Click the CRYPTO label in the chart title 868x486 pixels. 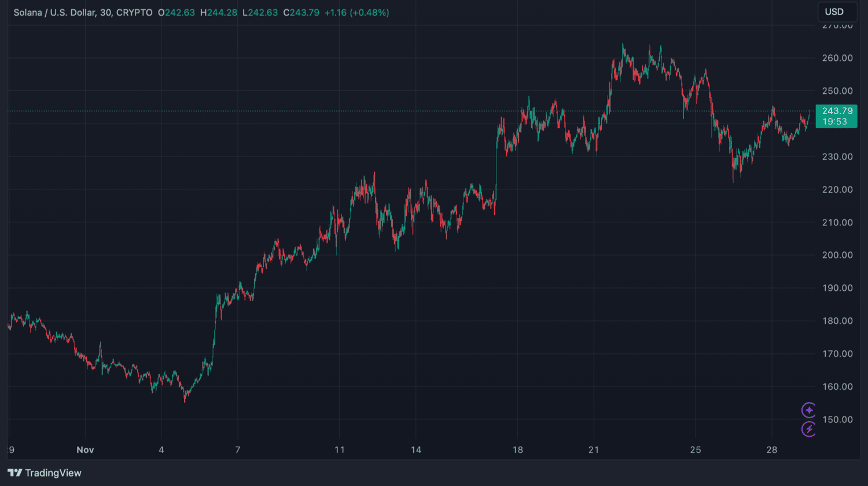pos(134,12)
